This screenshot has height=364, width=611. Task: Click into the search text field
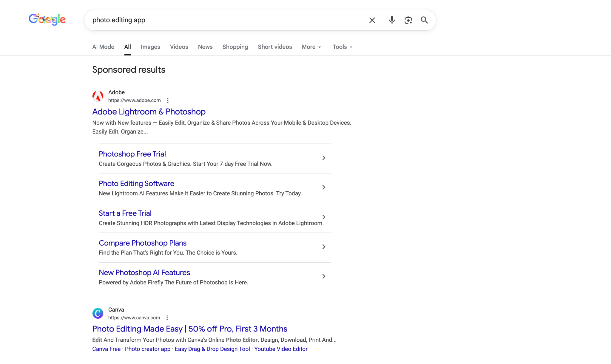[x=227, y=20]
